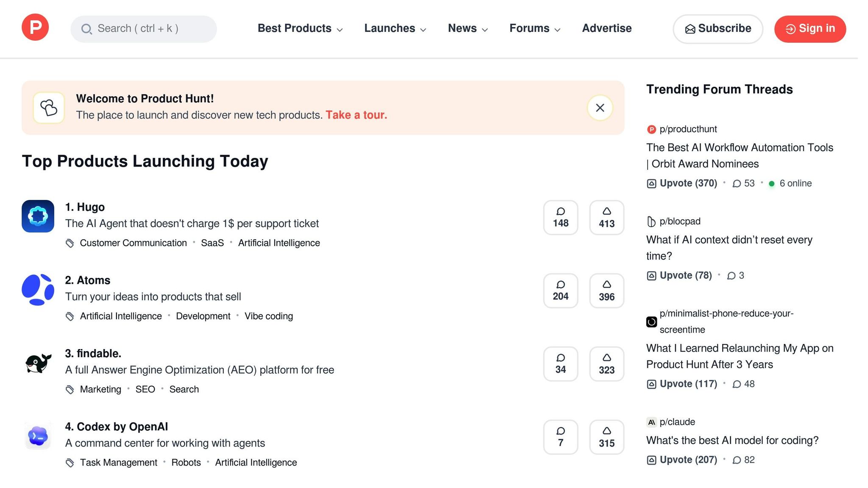
Task: Open comments for Atoms via speech bubble icon
Action: tap(561, 291)
